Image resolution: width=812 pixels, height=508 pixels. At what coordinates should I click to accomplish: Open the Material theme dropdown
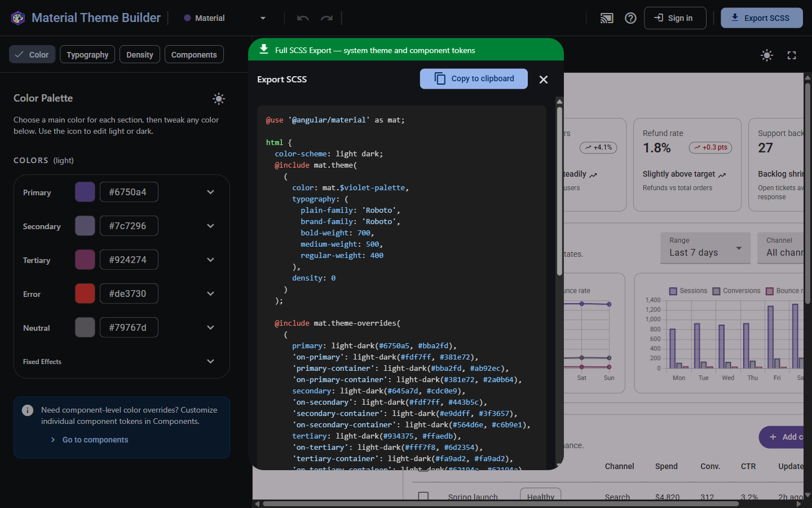[225, 18]
